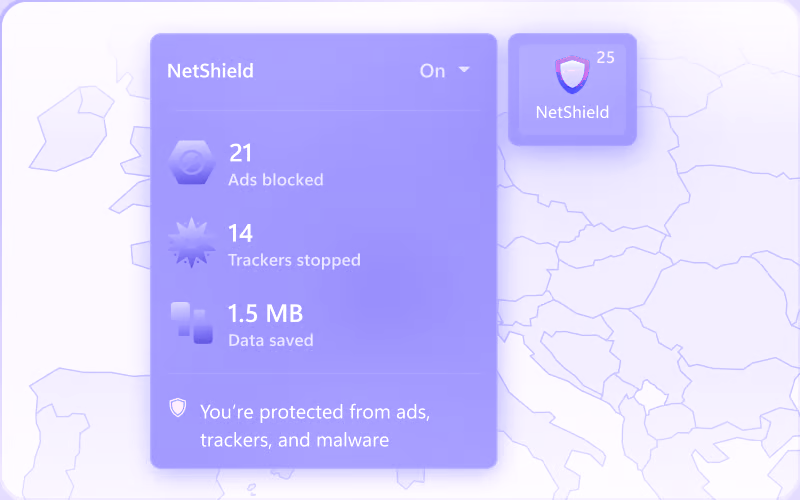This screenshot has width=800, height=500.
Task: Click the NetShield shield logo icon
Action: pyautogui.click(x=572, y=75)
